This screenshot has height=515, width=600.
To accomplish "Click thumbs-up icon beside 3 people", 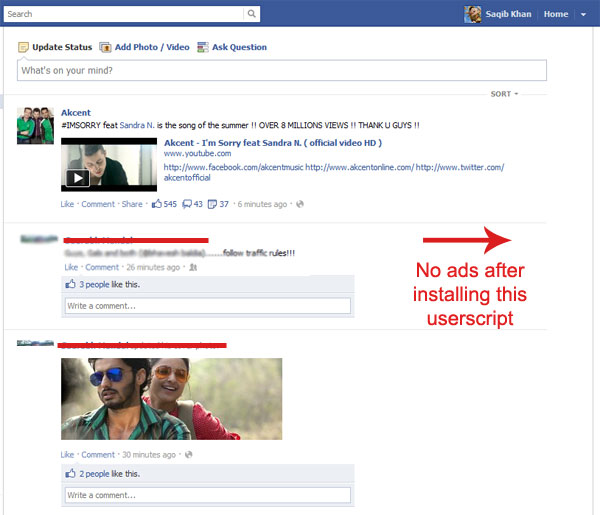I will pos(70,284).
